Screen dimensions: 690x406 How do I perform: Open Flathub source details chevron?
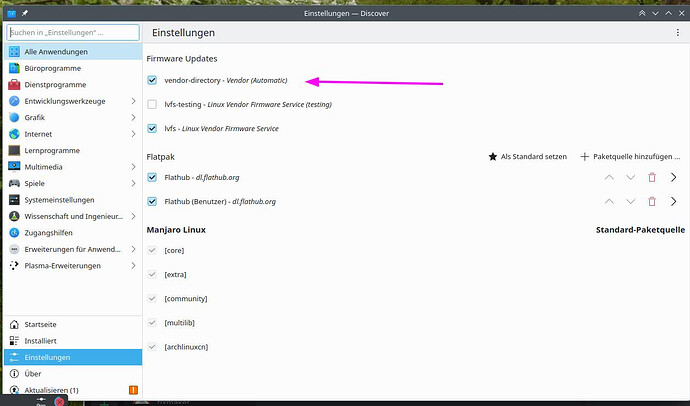coord(674,177)
